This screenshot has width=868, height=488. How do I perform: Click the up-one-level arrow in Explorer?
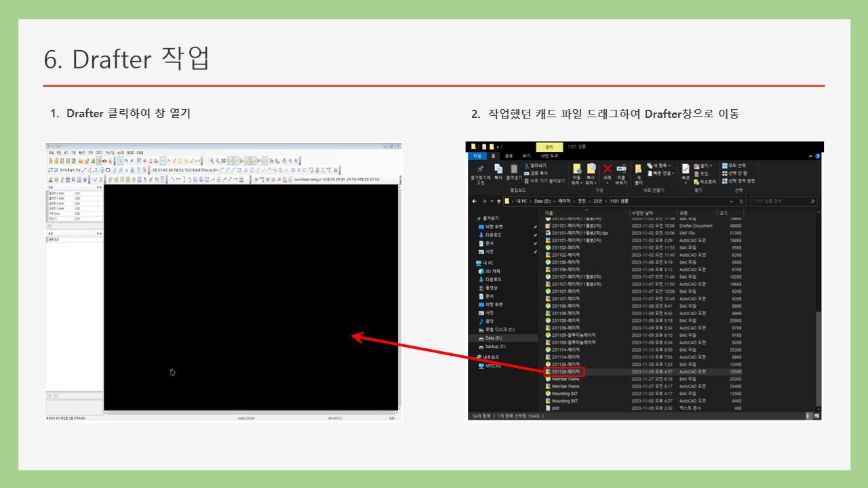click(499, 201)
